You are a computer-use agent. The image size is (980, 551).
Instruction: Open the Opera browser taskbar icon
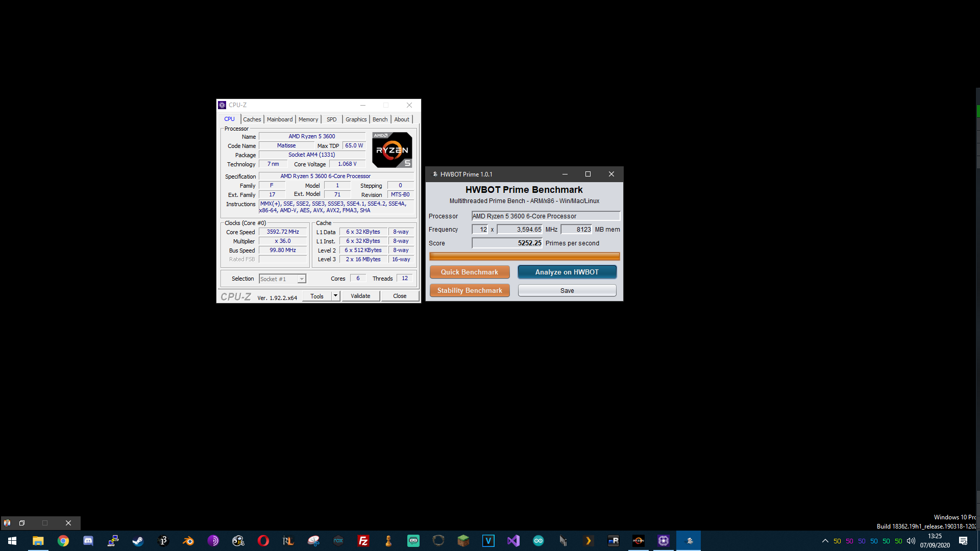coord(263,541)
